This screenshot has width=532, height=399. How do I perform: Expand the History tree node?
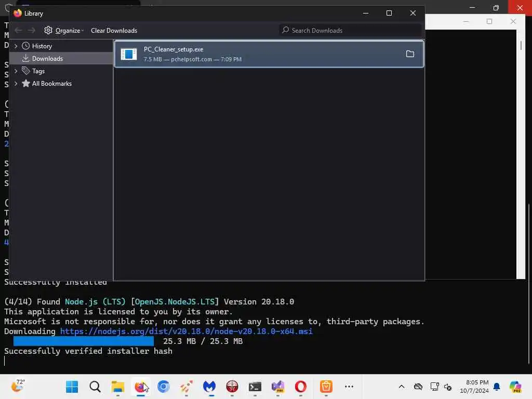16,46
